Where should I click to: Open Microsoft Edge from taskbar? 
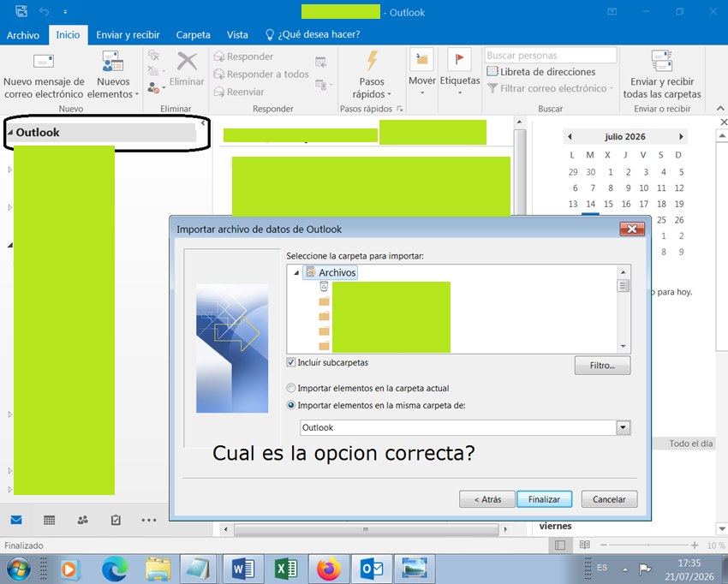coord(115,569)
